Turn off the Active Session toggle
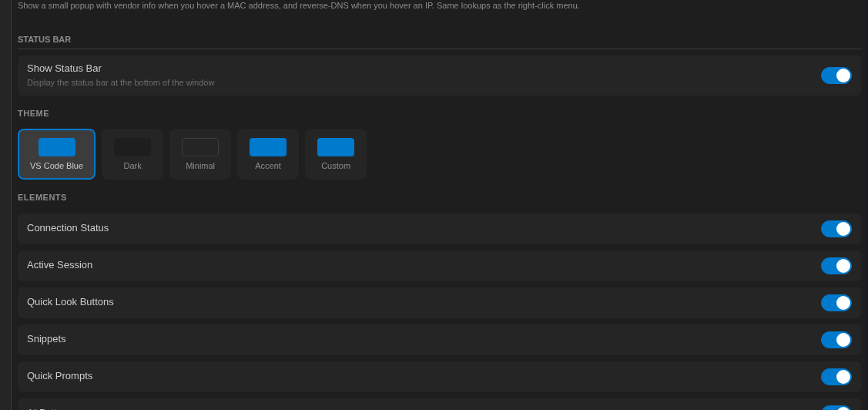 click(x=836, y=266)
